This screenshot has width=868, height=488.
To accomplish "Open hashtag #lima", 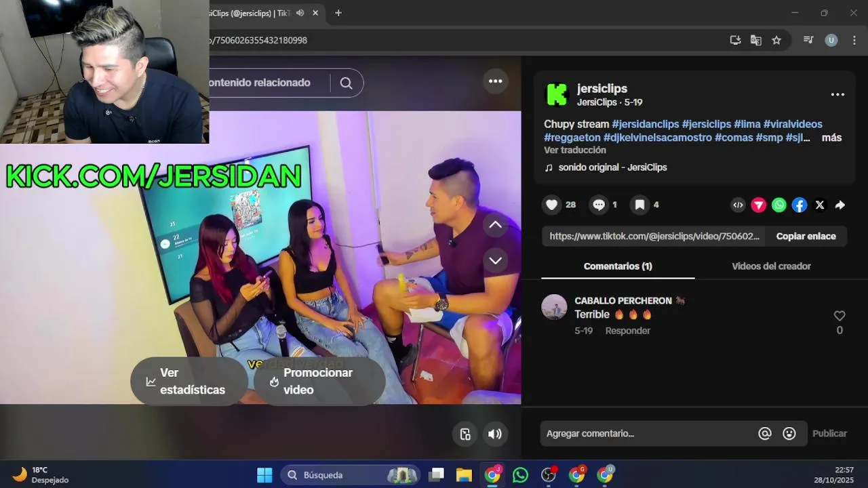I will [747, 124].
